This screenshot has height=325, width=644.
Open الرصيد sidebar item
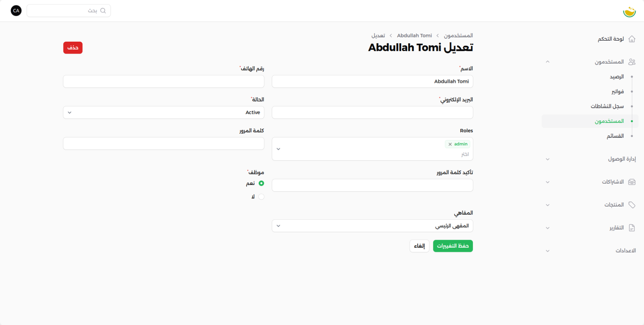click(x=617, y=77)
